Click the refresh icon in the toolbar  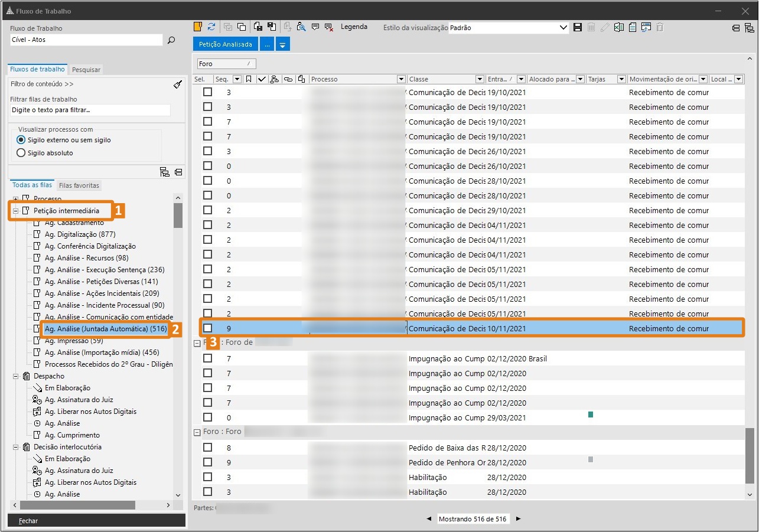coord(211,27)
